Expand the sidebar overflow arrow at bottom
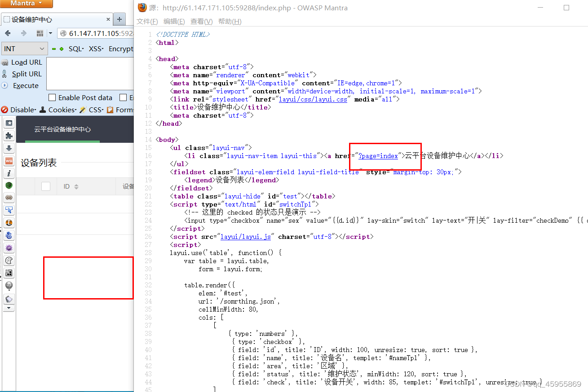Viewport: 588px width, 392px height. [x=9, y=308]
